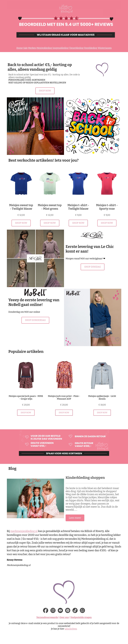Screen dimensions: 128x644
Task: Open the Sale navigation link
Action: (x=25, y=48)
